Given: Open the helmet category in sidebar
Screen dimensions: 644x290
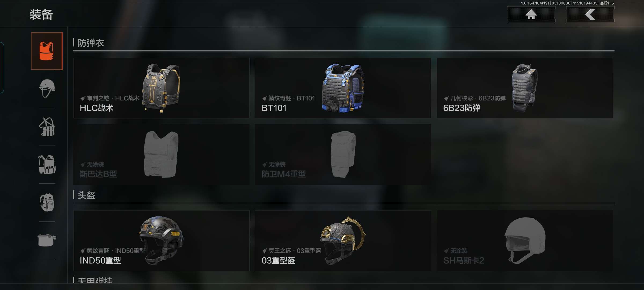Looking at the screenshot, I should pyautogui.click(x=47, y=89).
